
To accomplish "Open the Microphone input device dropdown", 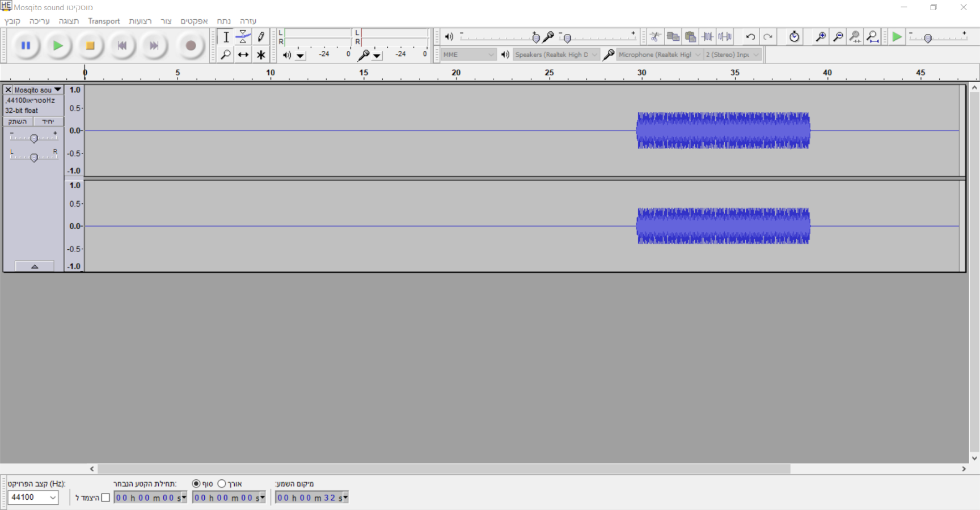I will [x=660, y=54].
